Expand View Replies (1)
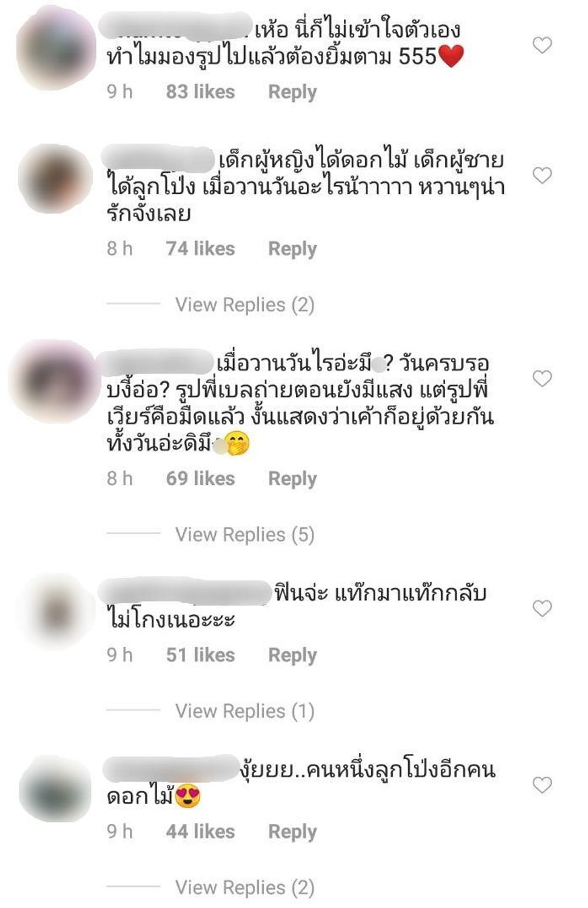 245,711
